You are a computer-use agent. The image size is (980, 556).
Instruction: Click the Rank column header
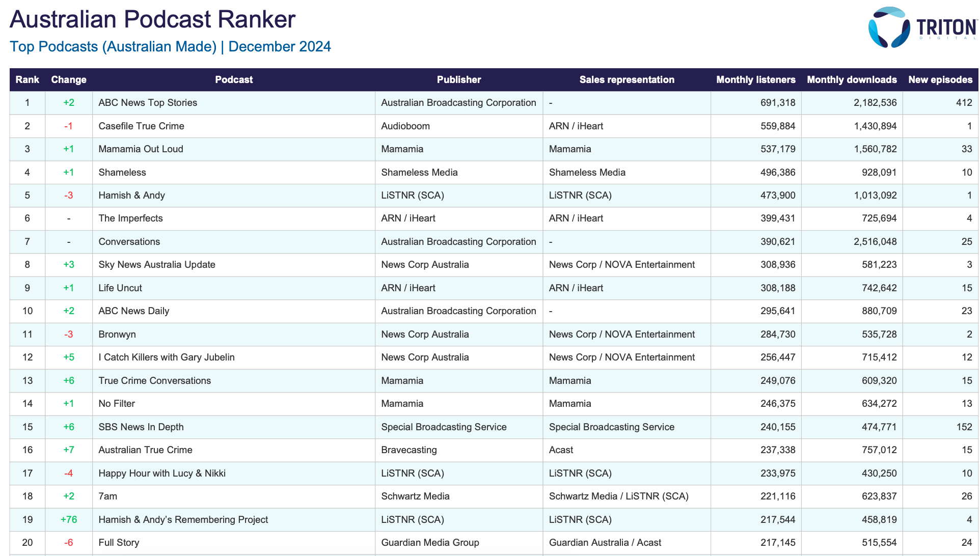[28, 79]
